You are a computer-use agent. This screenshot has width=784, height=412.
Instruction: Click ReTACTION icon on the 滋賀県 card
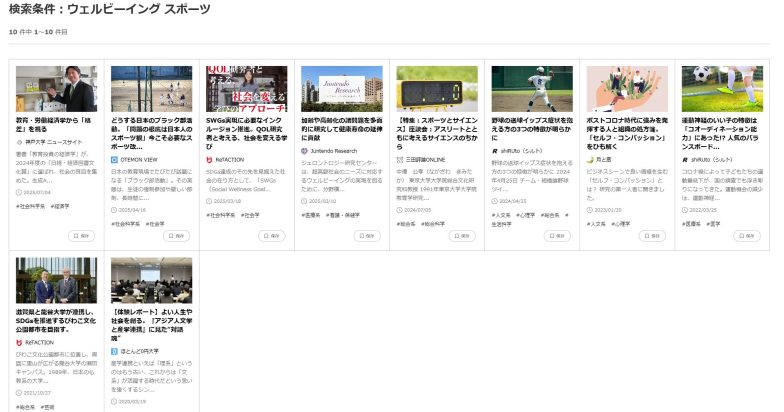(20, 342)
